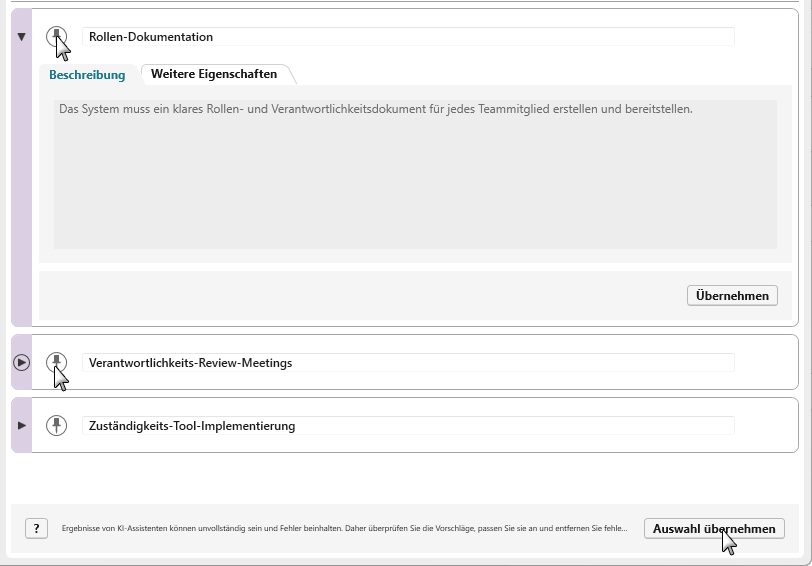Expand the Zuständigkeits-Tool-Implementierung card

[21, 425]
